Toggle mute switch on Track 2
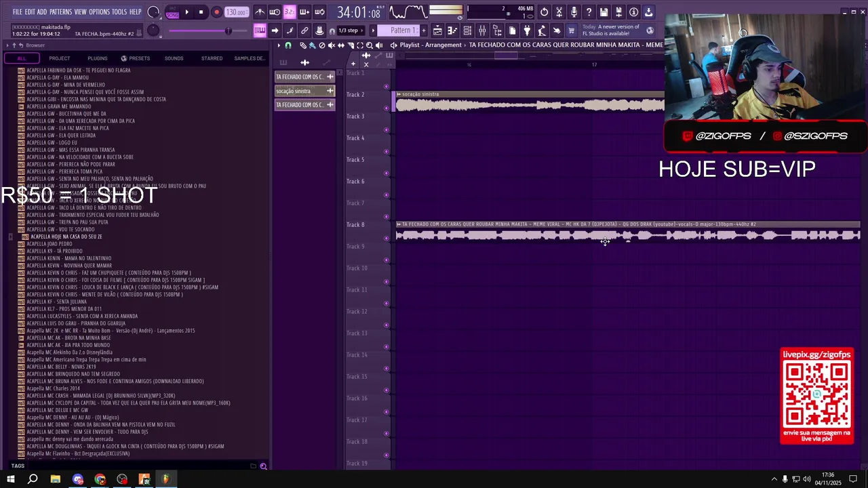The height and width of the screenshot is (488, 868). tap(387, 108)
